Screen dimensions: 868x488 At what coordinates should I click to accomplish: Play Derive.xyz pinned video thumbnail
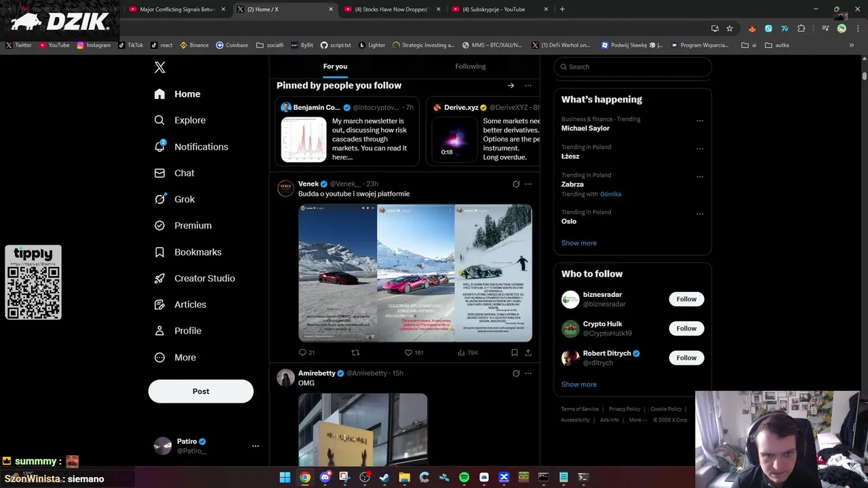(454, 140)
